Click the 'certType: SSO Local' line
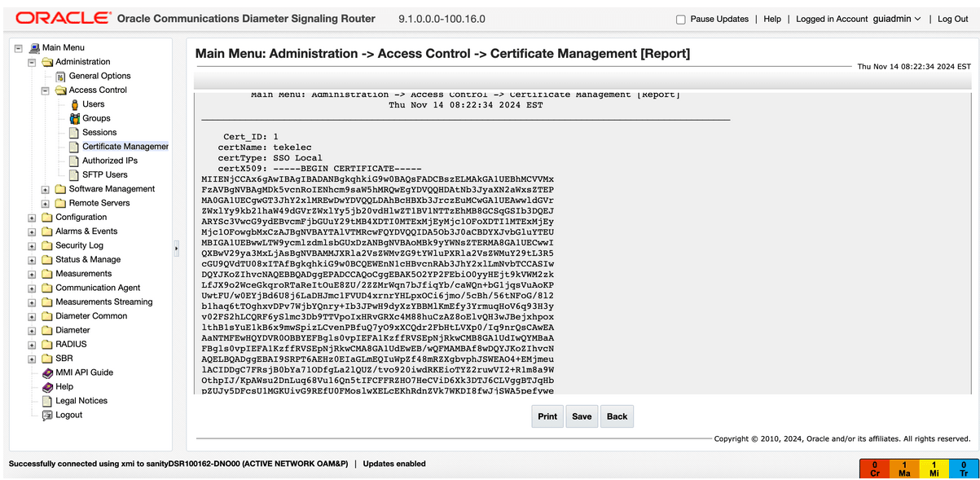The height and width of the screenshot is (480, 980). pos(270,158)
